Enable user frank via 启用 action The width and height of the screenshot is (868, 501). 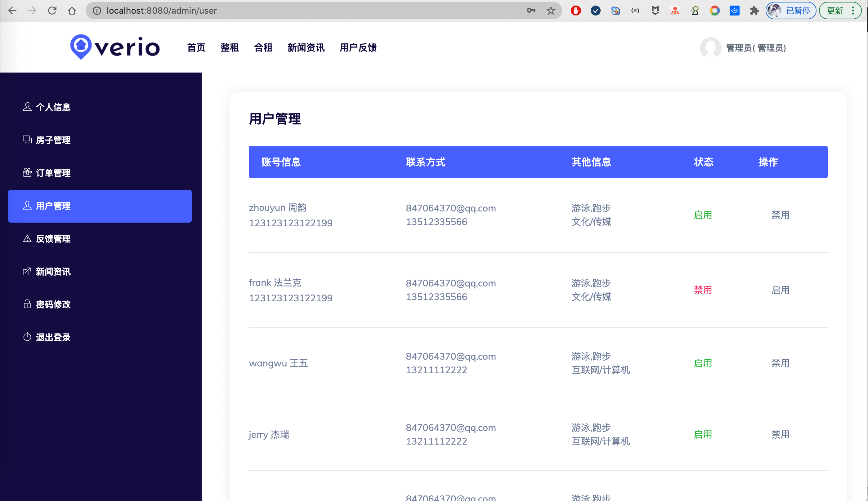(780, 290)
